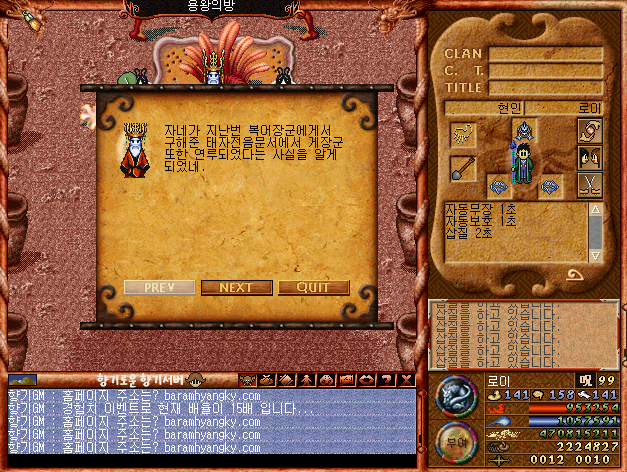Click the spell scroll icon in the toolbar
This screenshot has width=627, height=472.
[286, 380]
